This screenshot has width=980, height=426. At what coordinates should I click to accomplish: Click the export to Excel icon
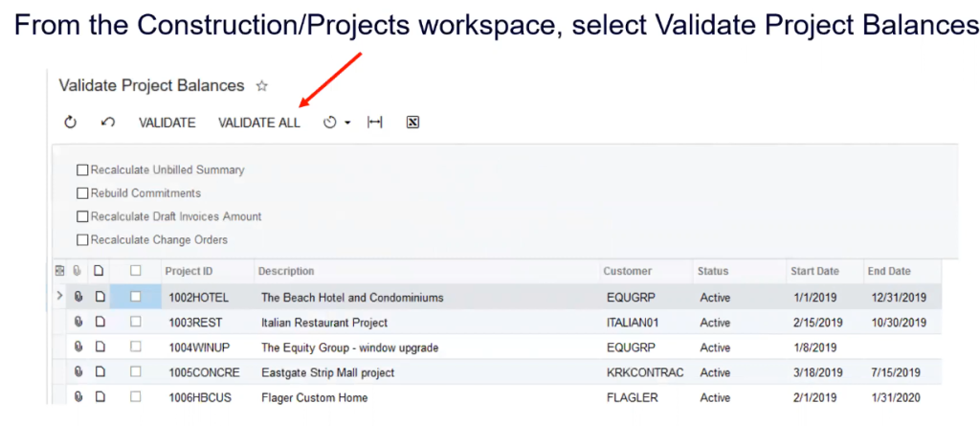(412, 123)
